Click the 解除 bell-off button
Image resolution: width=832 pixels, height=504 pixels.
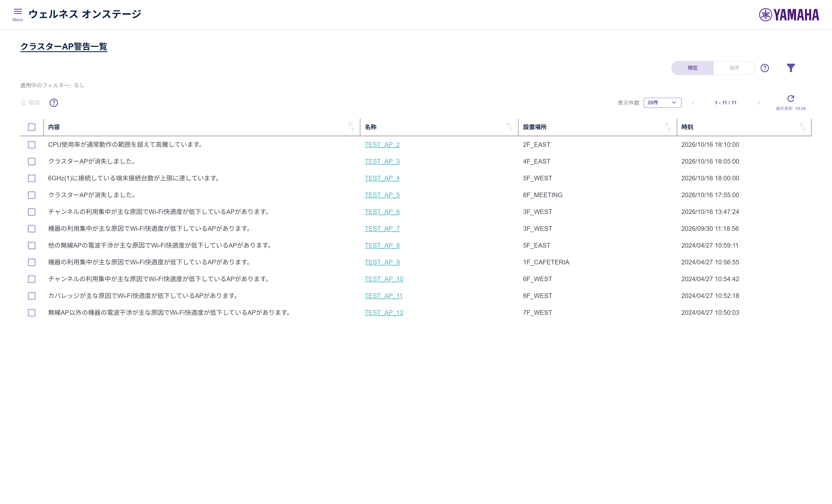point(30,103)
